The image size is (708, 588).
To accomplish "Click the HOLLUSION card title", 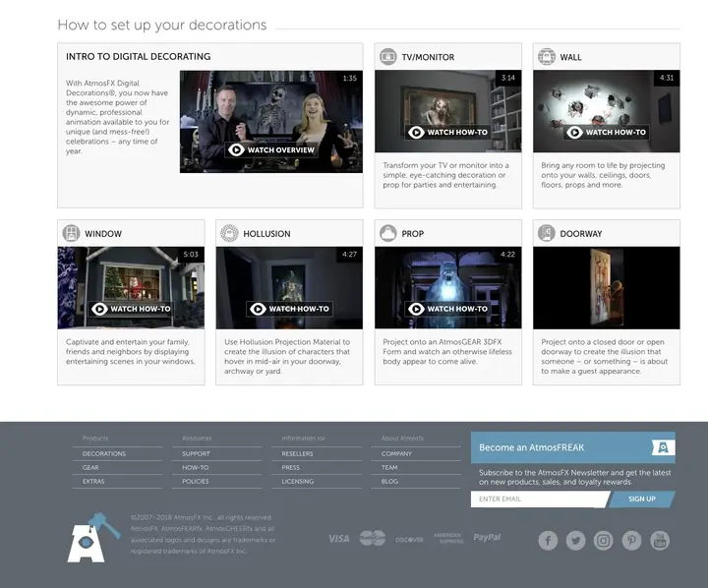I will [266, 234].
